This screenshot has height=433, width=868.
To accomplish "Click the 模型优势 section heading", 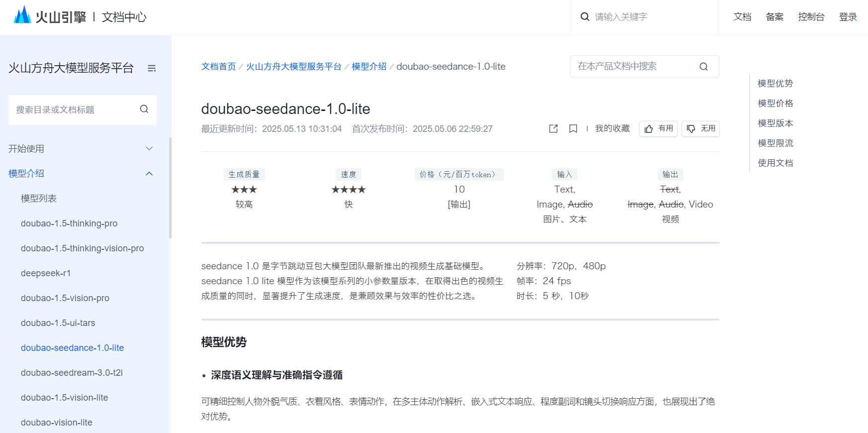I will (224, 342).
